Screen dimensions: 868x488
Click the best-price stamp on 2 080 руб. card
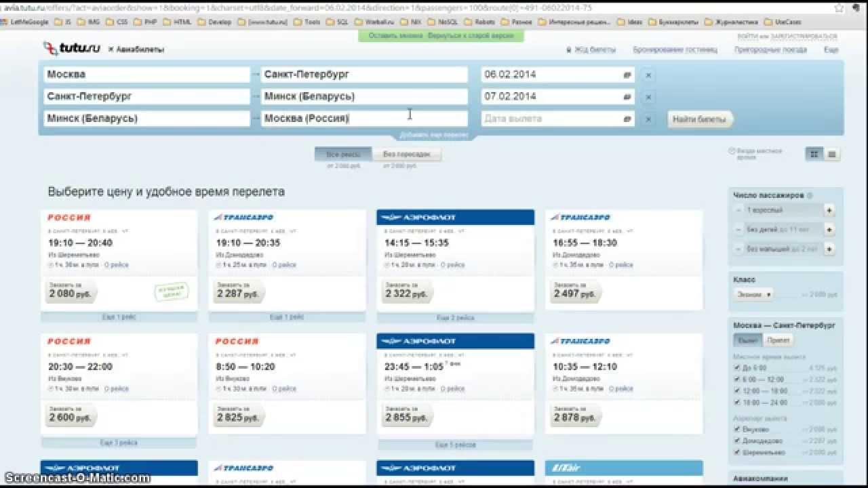(172, 291)
